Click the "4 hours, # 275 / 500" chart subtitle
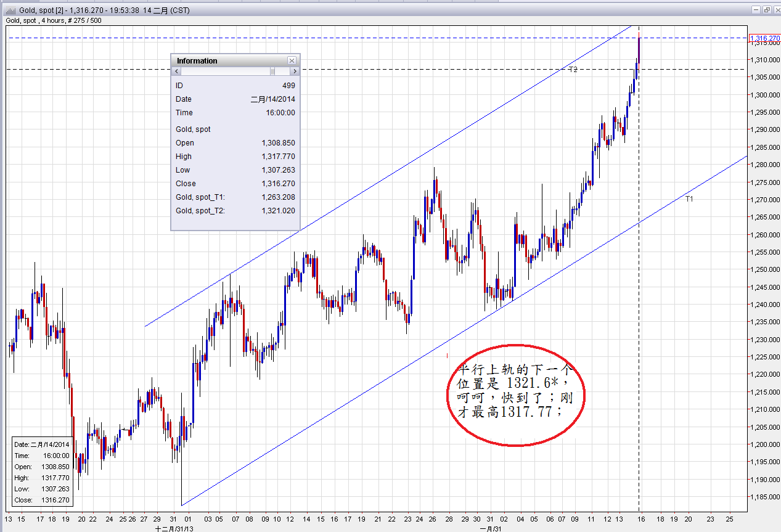 click(72, 20)
